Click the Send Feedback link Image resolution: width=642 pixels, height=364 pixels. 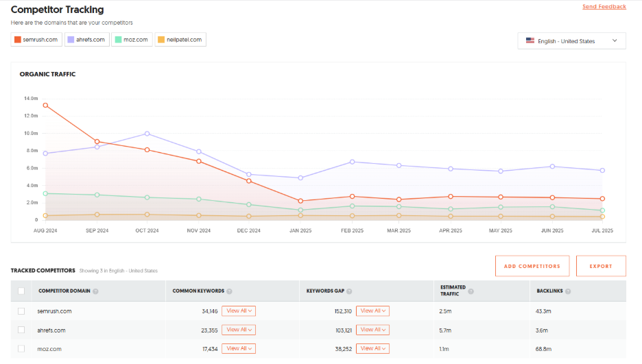click(604, 7)
